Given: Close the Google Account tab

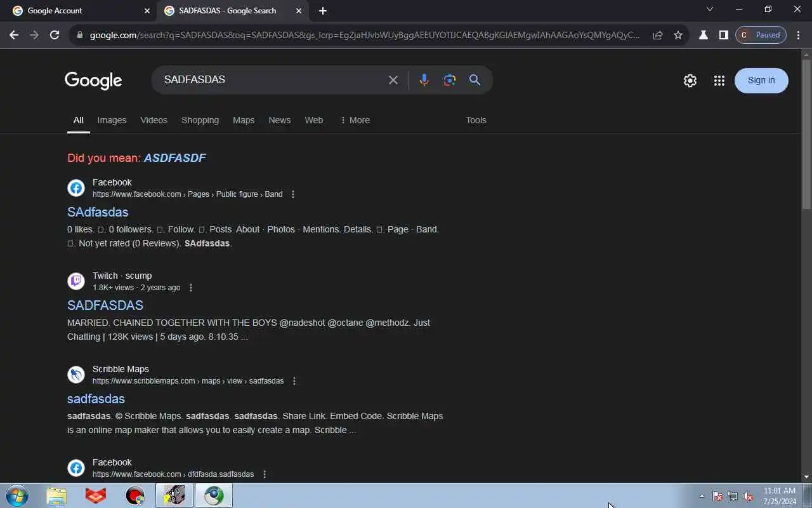Looking at the screenshot, I should (x=147, y=11).
